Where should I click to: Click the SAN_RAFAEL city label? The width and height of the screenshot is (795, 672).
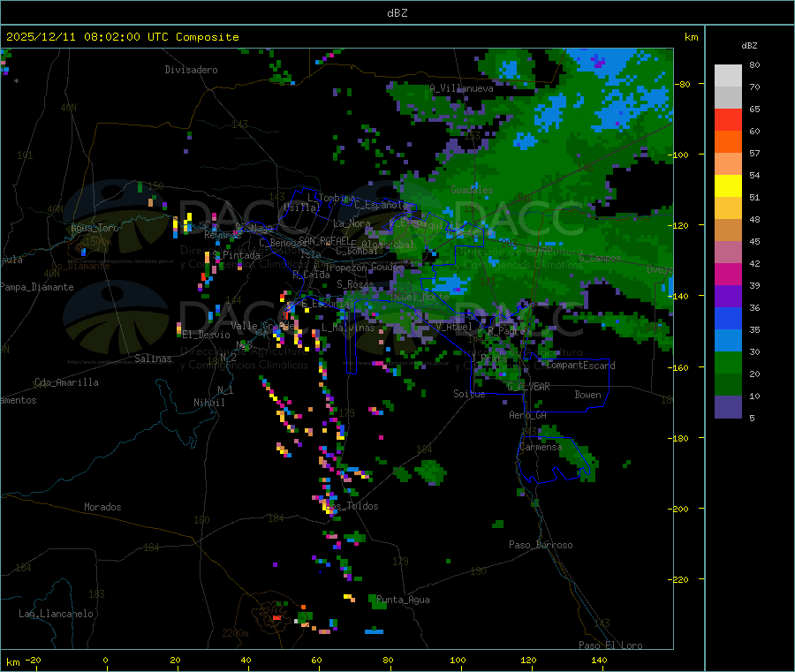[324, 240]
